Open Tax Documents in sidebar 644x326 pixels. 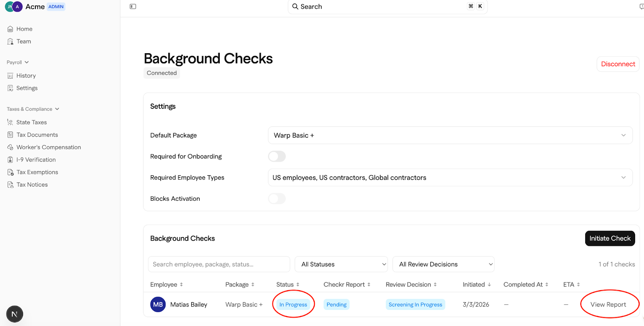point(37,135)
